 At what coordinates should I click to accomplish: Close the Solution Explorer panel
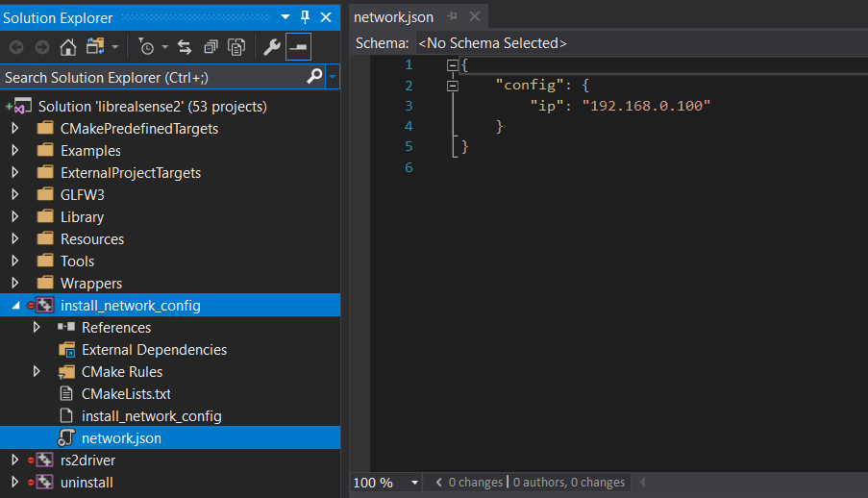click(326, 17)
